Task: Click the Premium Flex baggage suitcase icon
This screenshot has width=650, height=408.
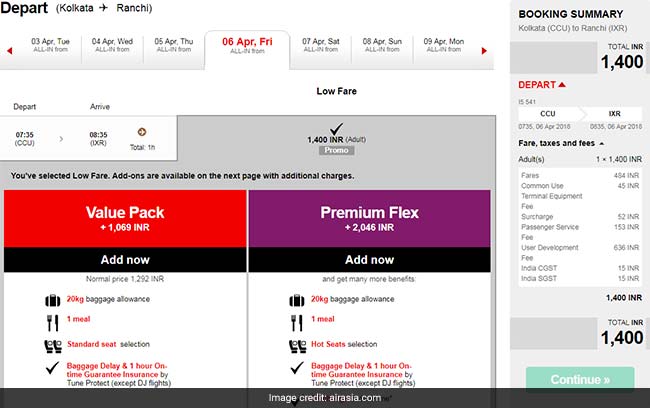Action: point(295,300)
